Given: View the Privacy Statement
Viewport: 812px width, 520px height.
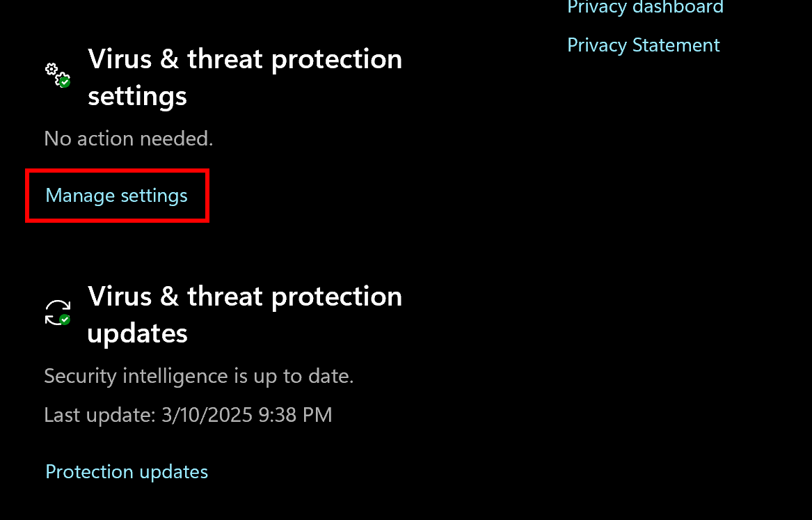Looking at the screenshot, I should pos(643,45).
